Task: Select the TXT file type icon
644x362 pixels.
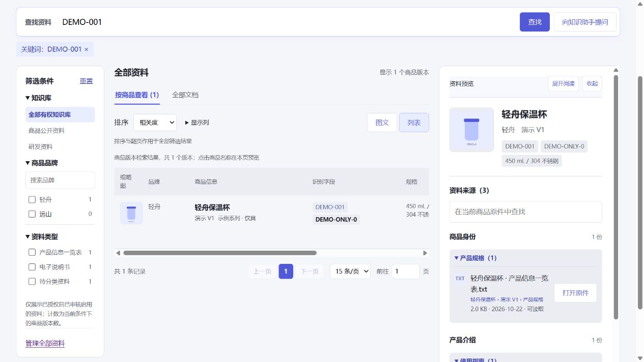Action: (x=460, y=279)
